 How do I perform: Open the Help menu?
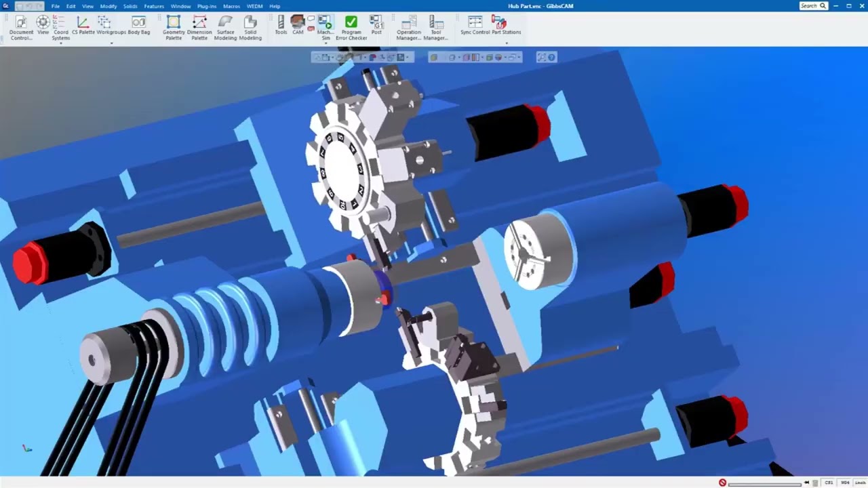275,6
